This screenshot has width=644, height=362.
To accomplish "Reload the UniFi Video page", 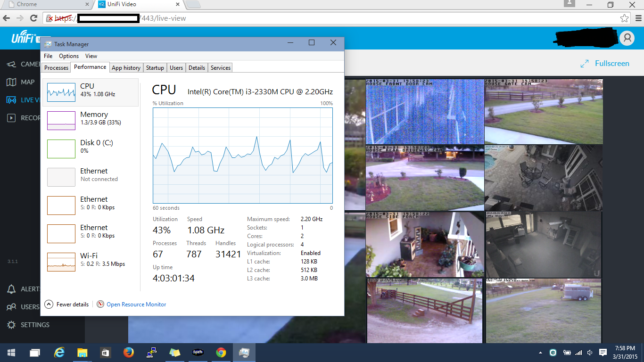I will [33, 18].
